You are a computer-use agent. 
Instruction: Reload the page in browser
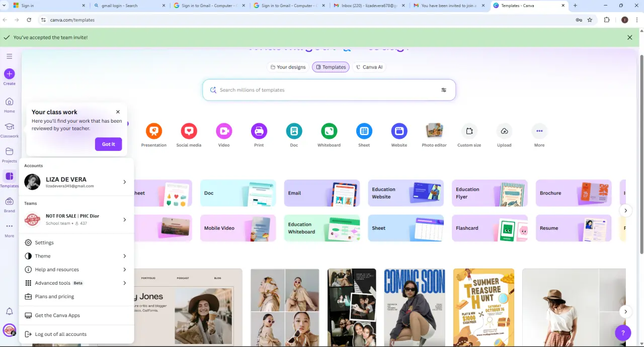pyautogui.click(x=29, y=20)
